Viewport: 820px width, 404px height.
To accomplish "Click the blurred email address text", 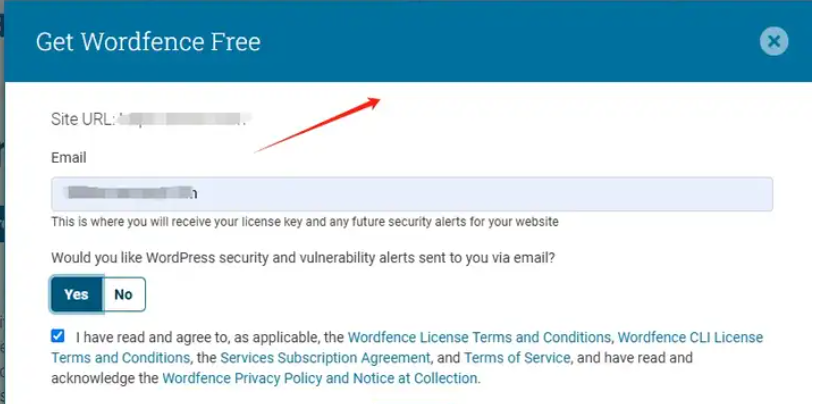I will (x=131, y=193).
